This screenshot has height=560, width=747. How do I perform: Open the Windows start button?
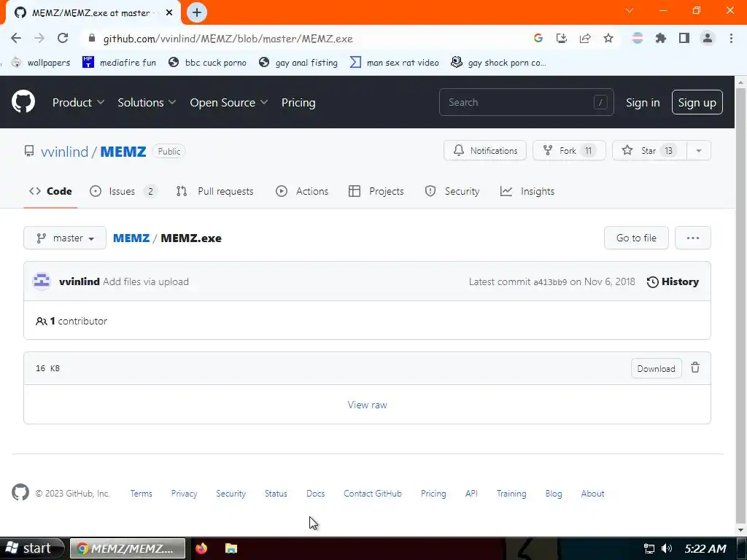coord(31,548)
